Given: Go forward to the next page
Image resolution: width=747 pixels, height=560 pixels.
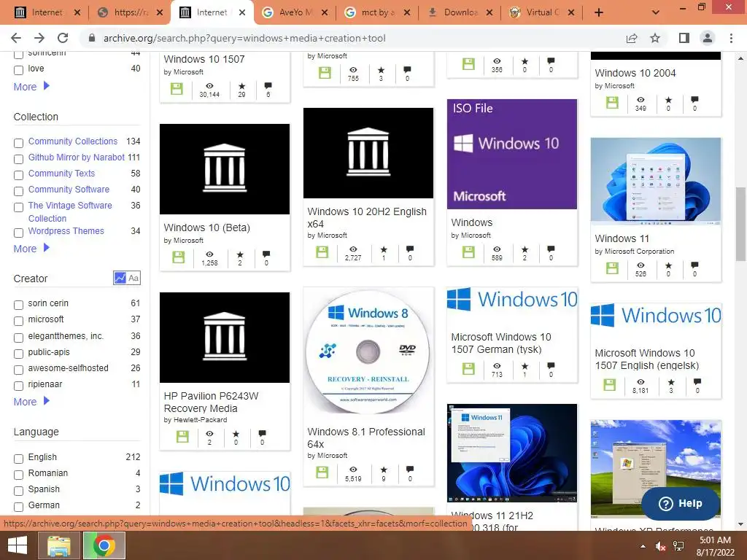Looking at the screenshot, I should click(x=39, y=38).
